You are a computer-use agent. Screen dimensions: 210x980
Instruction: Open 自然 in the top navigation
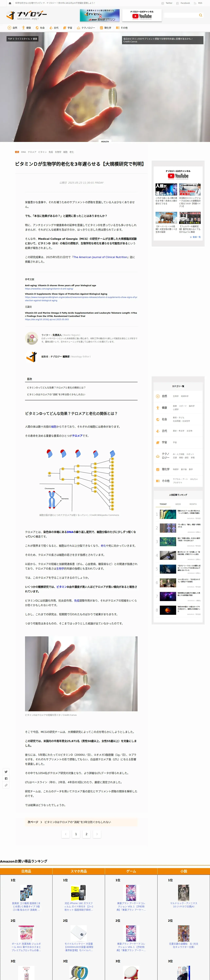click(13, 28)
